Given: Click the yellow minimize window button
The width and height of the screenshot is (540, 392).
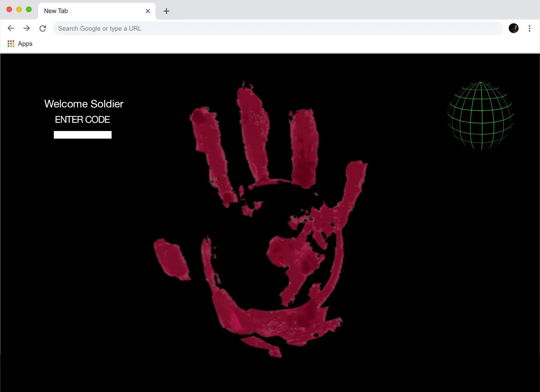Looking at the screenshot, I should [19, 10].
